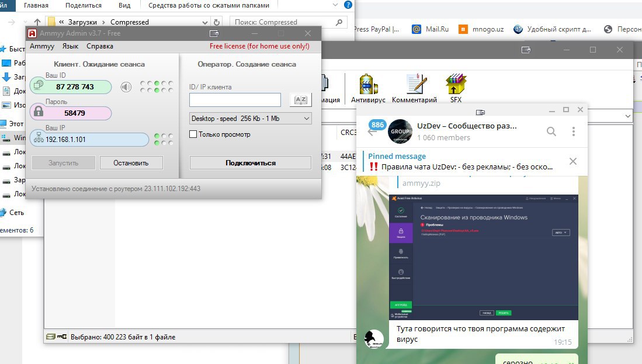The height and width of the screenshot is (364, 642).
Task: Open the Справка menu
Action: click(100, 46)
